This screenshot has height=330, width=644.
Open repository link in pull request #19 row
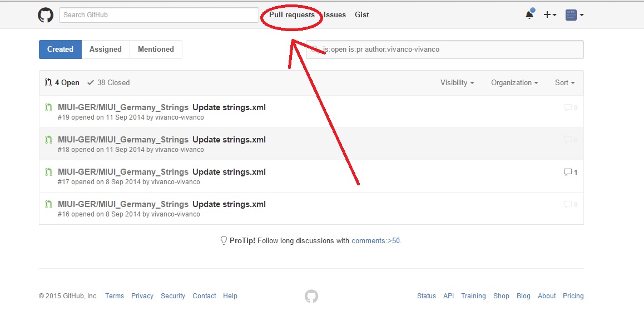(x=123, y=107)
